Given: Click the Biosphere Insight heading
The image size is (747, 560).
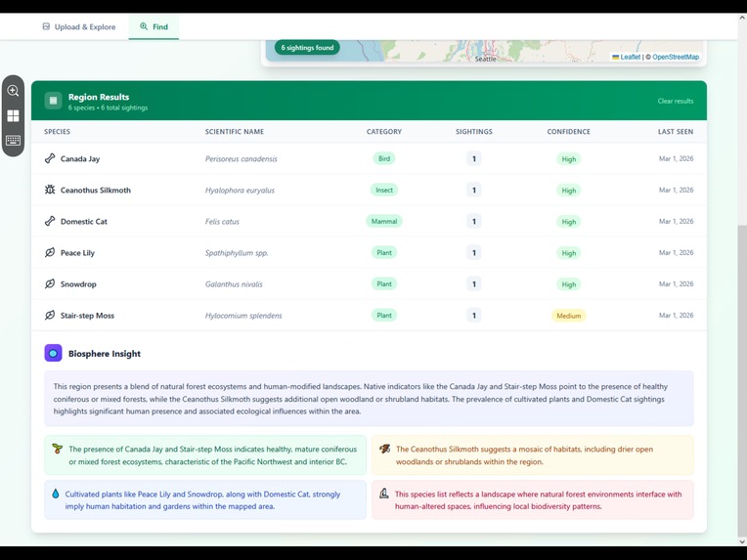Looking at the screenshot, I should 105,354.
